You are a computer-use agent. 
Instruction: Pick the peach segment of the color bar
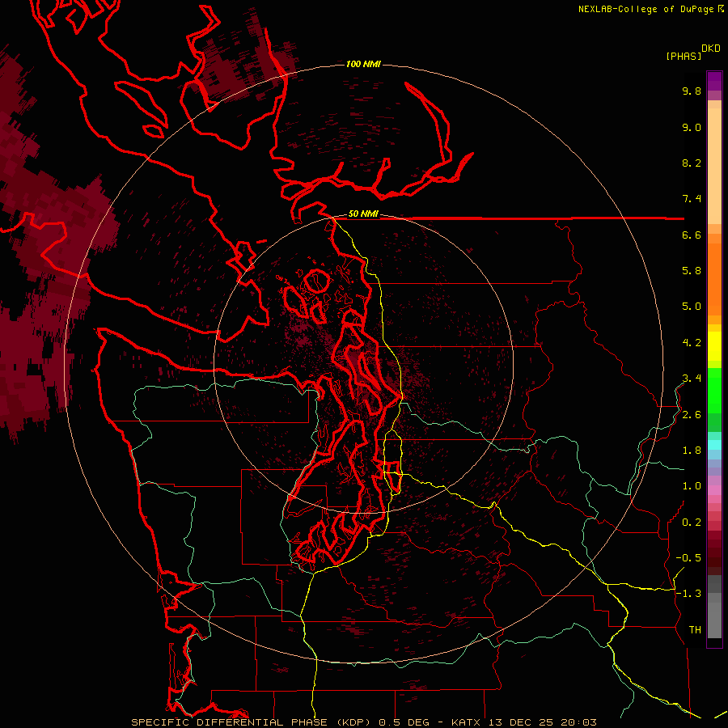[714, 165]
